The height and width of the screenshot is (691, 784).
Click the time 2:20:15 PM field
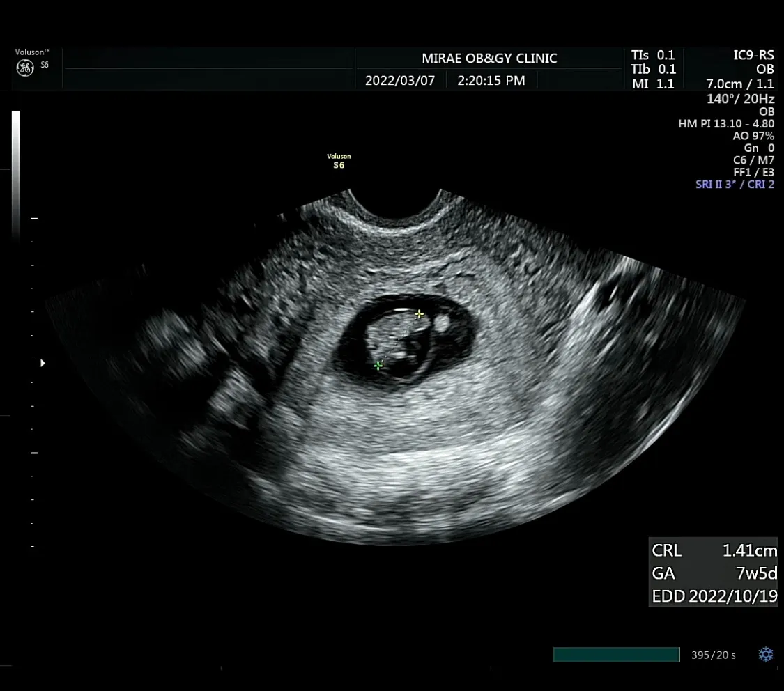click(x=491, y=80)
